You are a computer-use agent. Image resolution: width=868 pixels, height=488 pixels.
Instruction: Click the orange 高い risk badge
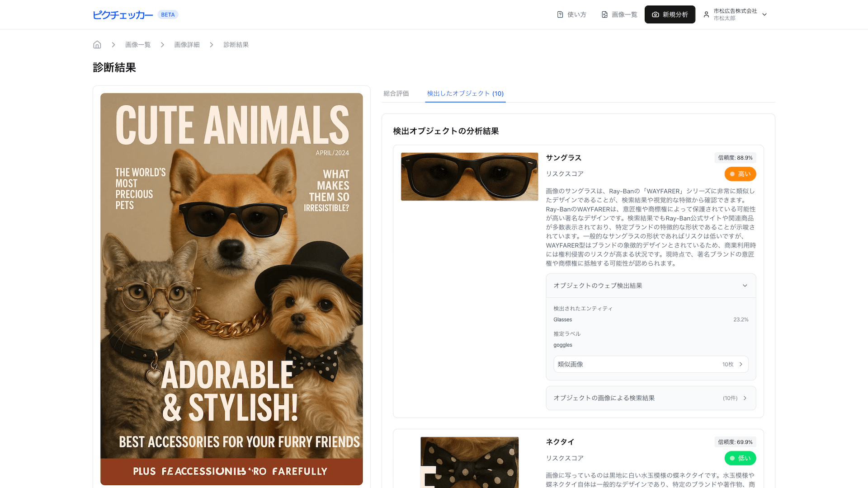740,174
